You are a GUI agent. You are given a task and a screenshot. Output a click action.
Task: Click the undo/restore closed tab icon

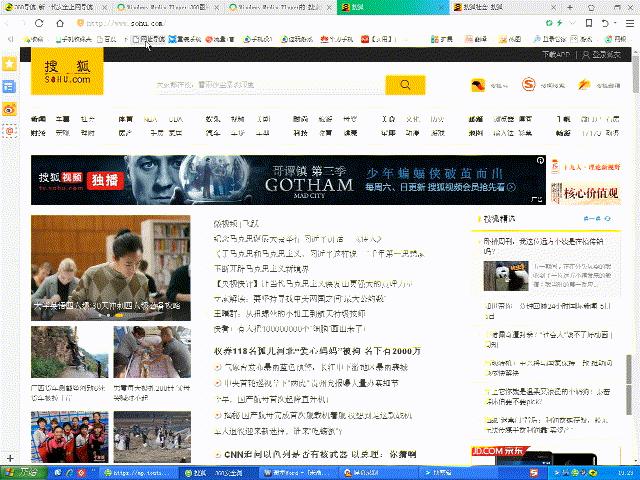[605, 23]
